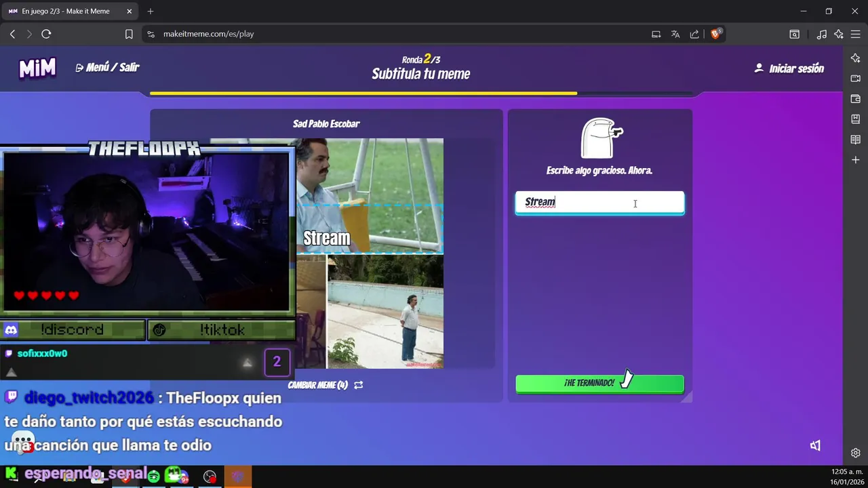Click the Sad Pablo Escobar title
The width and height of the screenshot is (868, 488).
point(326,124)
